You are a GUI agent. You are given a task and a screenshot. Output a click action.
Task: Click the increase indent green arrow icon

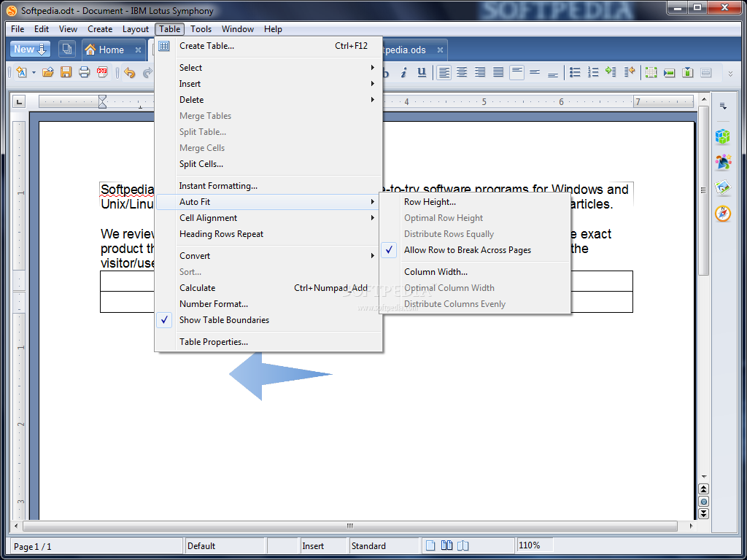coord(611,72)
